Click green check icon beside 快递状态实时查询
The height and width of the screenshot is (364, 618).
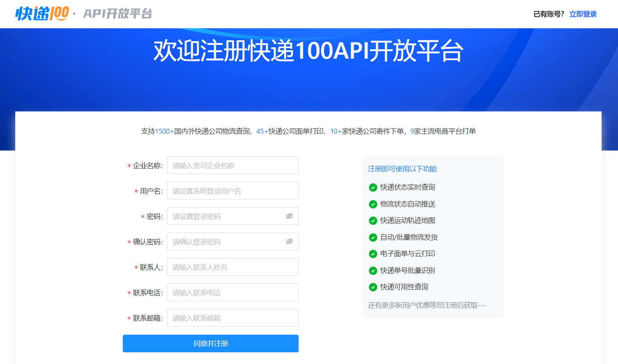373,187
